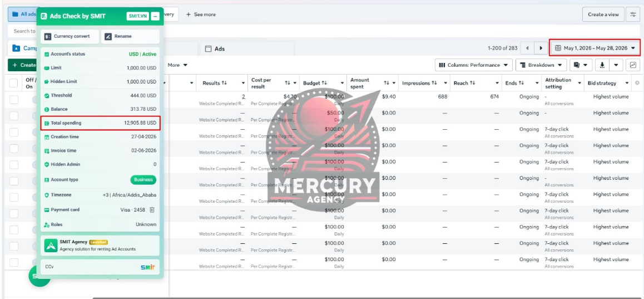This screenshot has height=299, width=644.
Task: Click the SMIT.VN badge
Action: tap(137, 17)
